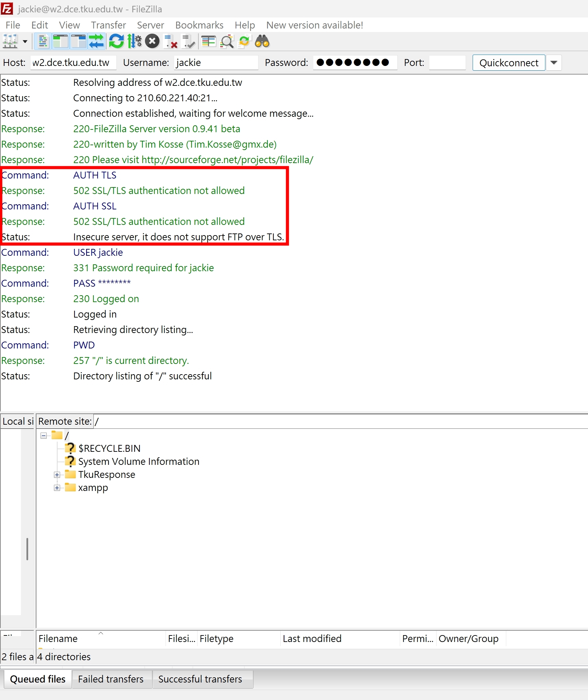Viewport: 588px width, 700px height.
Task: Expand the TkuResponse folder
Action: [57, 475]
